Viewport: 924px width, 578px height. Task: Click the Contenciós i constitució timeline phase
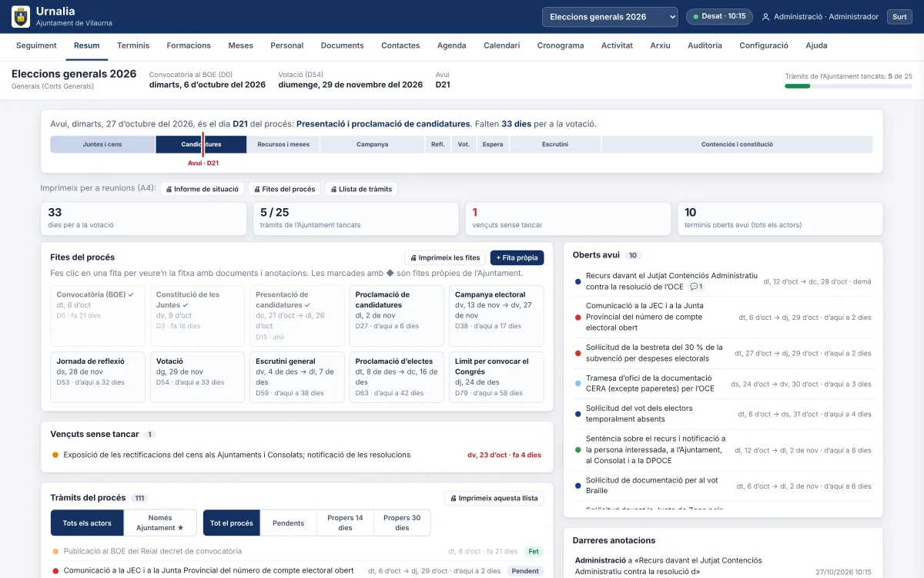pos(737,144)
